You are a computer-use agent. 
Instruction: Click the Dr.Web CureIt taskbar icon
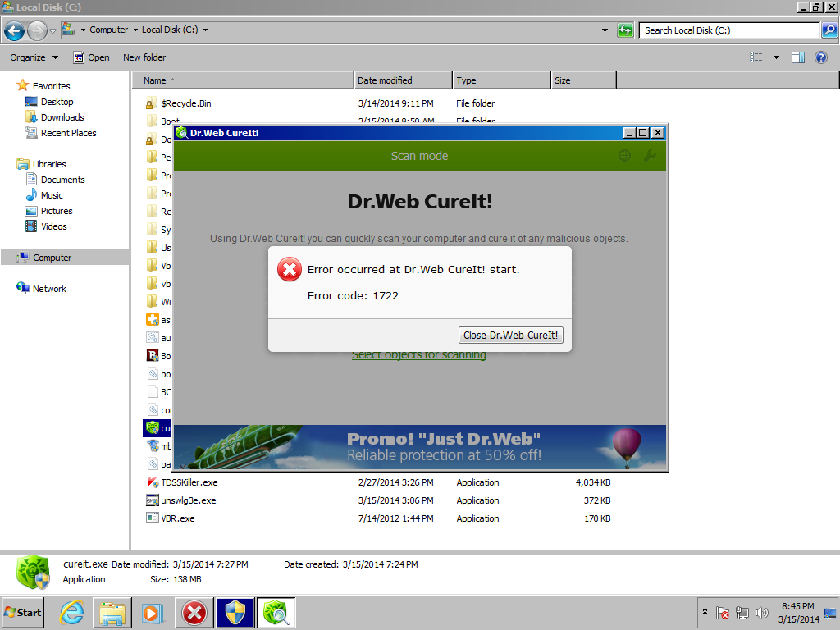[x=276, y=613]
